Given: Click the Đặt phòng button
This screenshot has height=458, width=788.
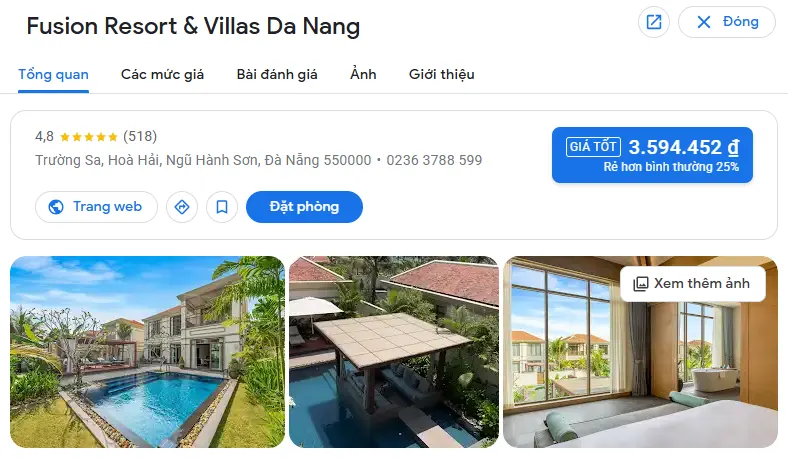Looking at the screenshot, I should click(x=304, y=207).
